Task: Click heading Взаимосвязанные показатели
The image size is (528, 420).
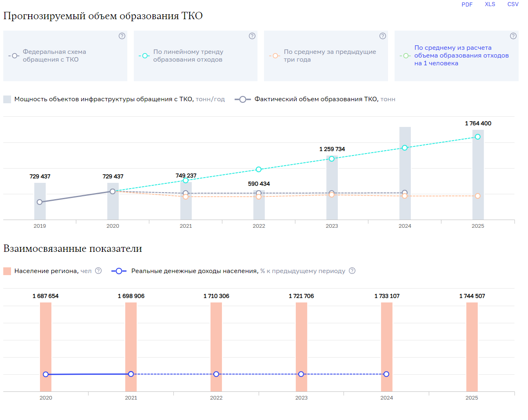Action: coord(73,249)
